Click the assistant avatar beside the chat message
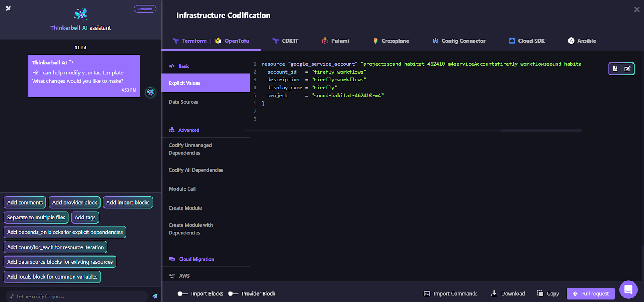The width and height of the screenshot is (644, 302). coord(150,92)
